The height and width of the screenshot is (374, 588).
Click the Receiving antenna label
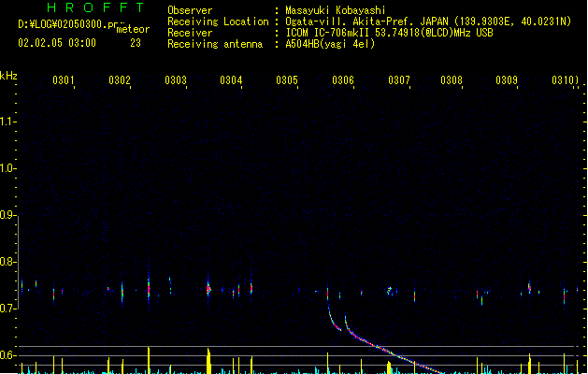[x=215, y=44]
